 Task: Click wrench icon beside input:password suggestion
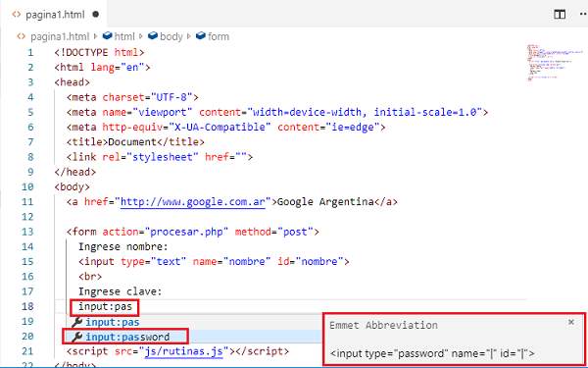pos(76,337)
